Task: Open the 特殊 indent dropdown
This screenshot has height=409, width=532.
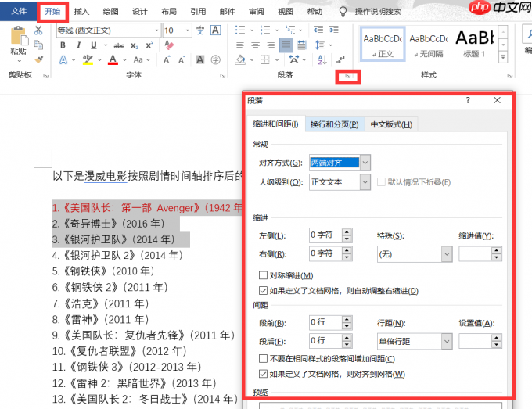Action: [447, 254]
